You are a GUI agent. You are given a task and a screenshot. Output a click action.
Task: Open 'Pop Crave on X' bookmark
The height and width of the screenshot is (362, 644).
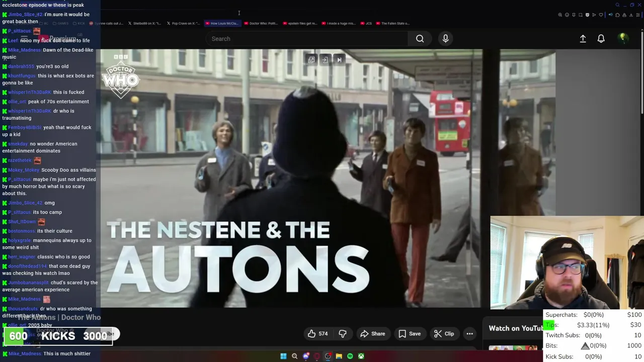pyautogui.click(x=183, y=23)
